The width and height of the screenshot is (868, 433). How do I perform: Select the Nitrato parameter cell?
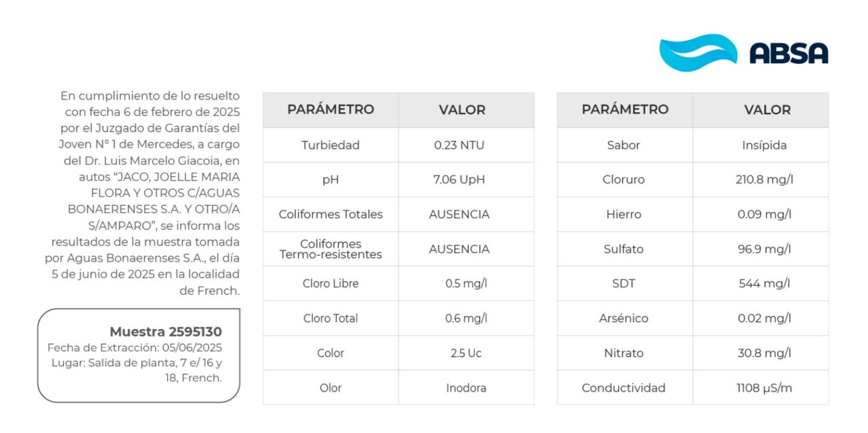(624, 353)
